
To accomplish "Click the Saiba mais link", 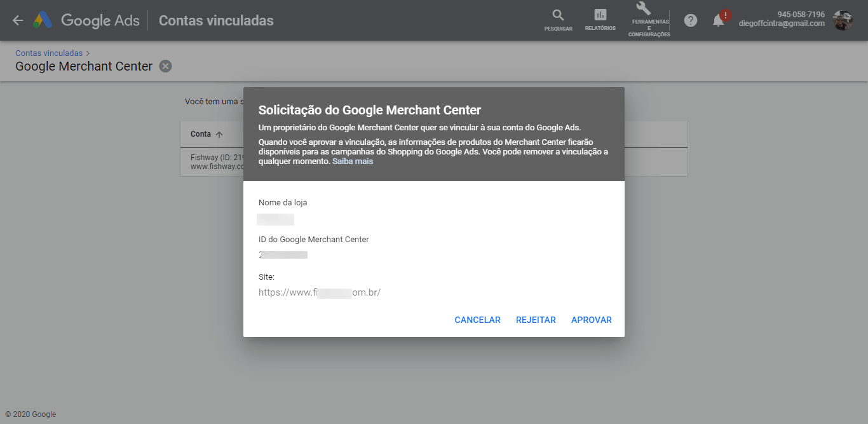I will tap(353, 161).
